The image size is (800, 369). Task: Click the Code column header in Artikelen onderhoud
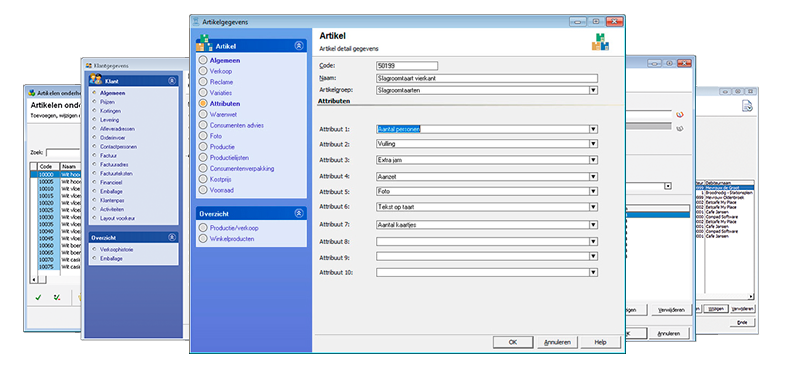49,166
